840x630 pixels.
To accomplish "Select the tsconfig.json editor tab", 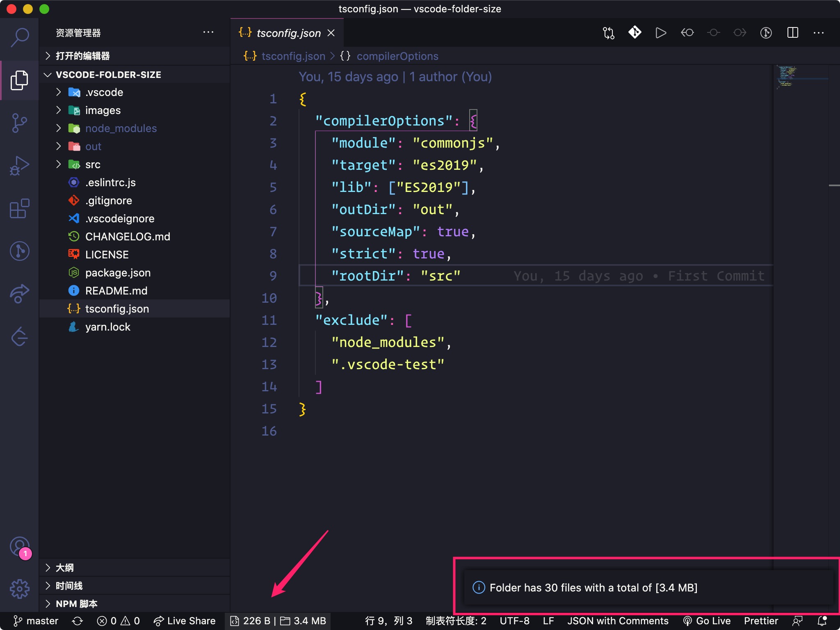I will click(288, 33).
